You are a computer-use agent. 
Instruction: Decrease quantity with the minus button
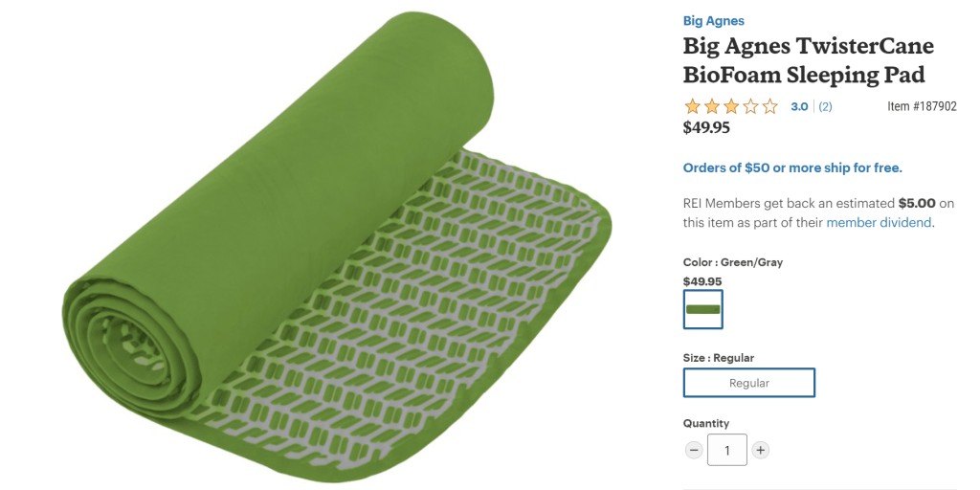693,450
